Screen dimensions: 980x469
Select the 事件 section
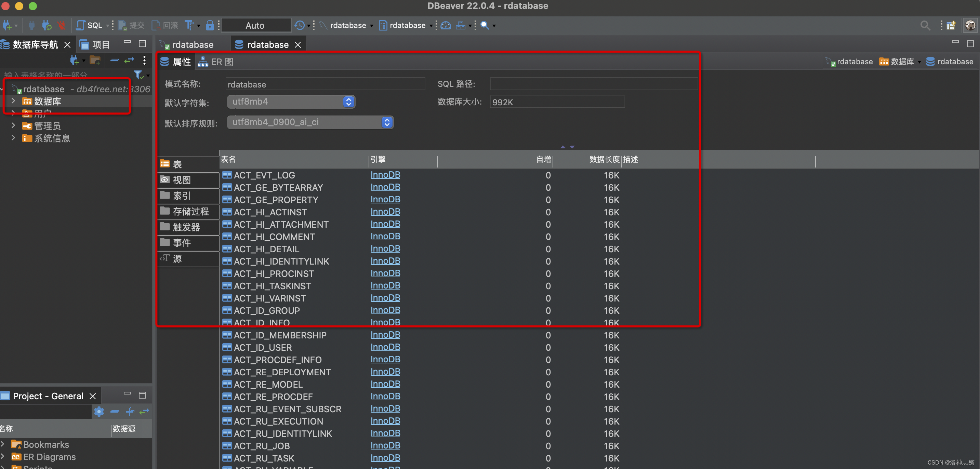pyautogui.click(x=189, y=243)
